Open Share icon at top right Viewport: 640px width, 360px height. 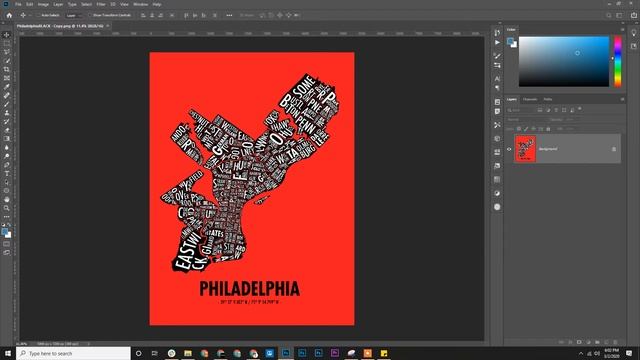(634, 16)
